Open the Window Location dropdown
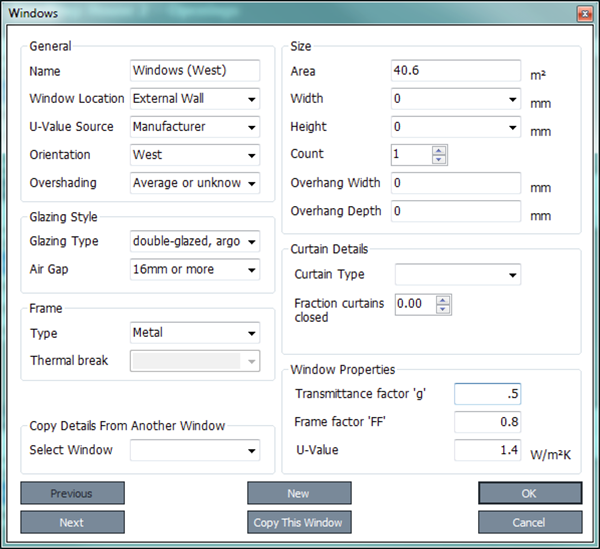Screen dimensions: 600x549 click(x=195, y=99)
